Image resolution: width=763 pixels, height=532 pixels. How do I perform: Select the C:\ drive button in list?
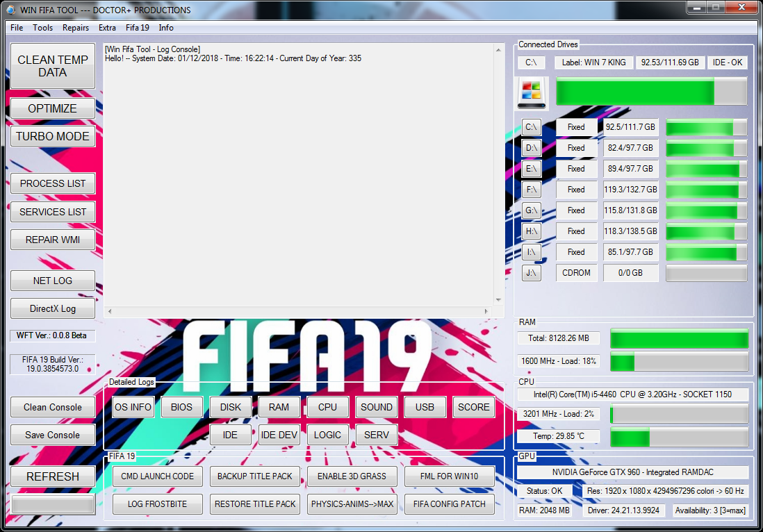tap(531, 127)
